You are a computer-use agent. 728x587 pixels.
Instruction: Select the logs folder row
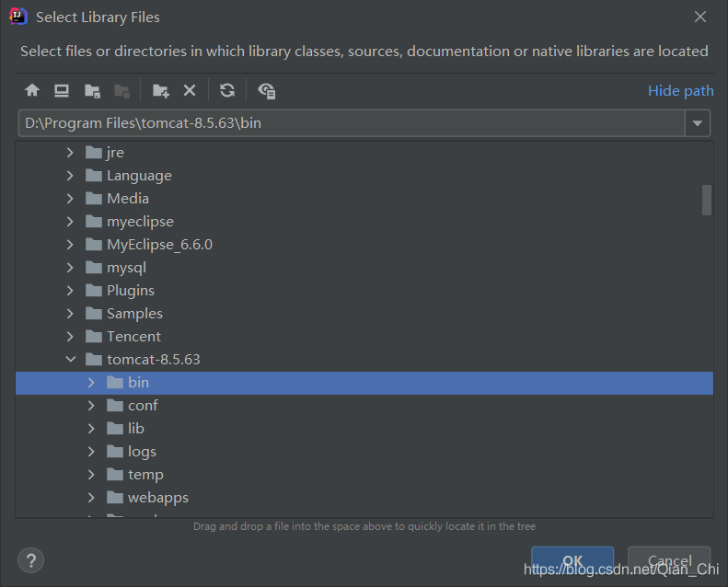tap(364, 452)
